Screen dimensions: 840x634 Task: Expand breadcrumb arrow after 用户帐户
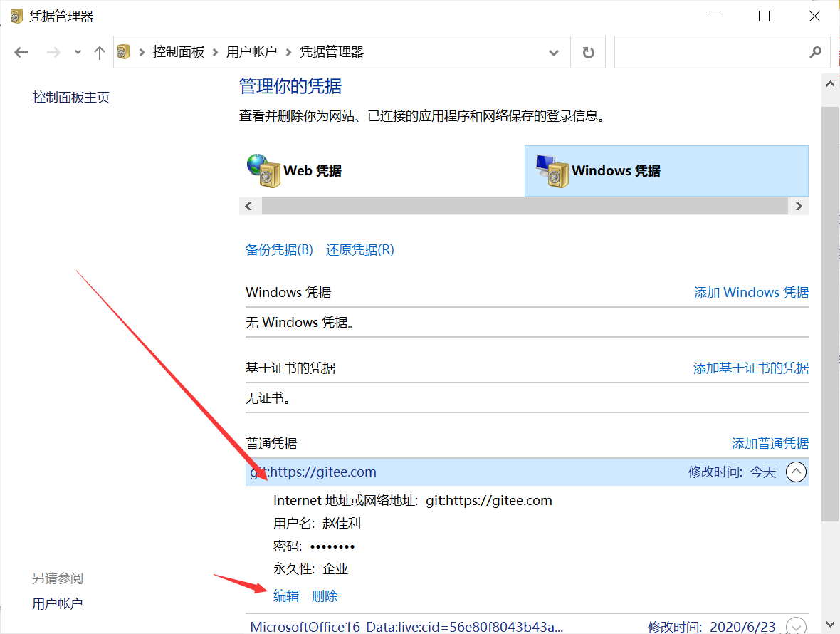288,52
